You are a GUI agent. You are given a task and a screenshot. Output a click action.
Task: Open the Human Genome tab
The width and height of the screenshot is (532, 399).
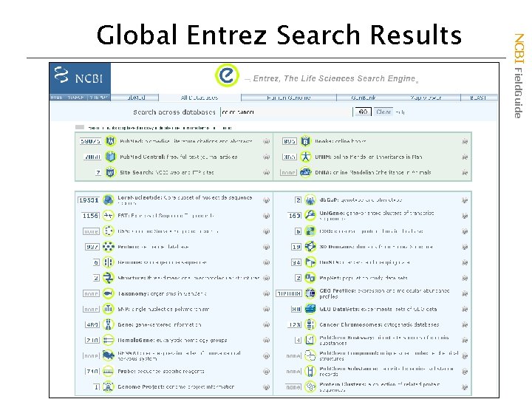click(x=289, y=98)
